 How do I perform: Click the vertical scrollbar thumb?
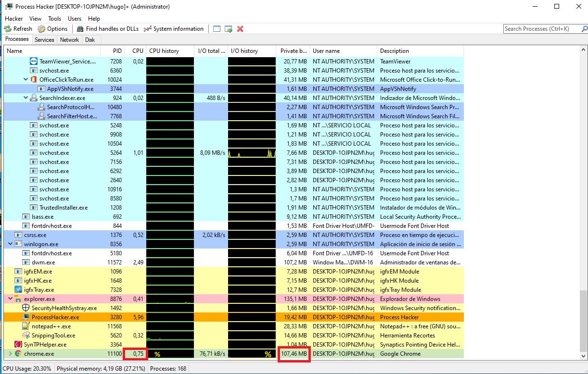584,322
